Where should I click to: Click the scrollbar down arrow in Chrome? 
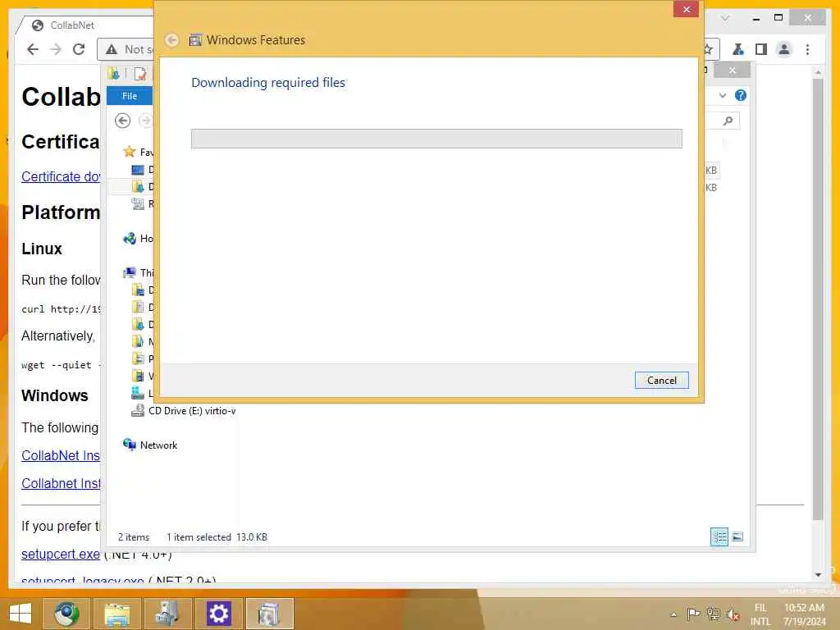(x=818, y=574)
